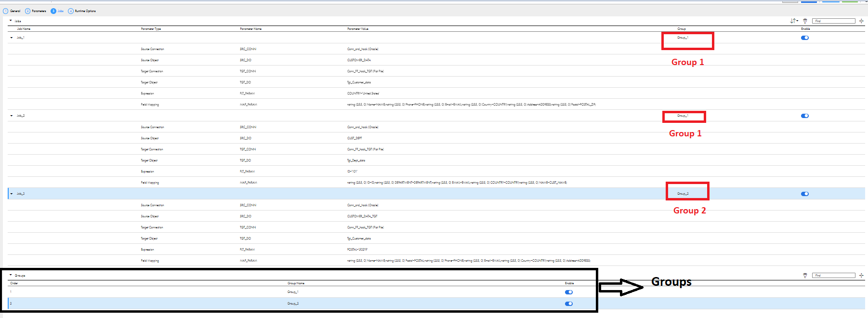The width and height of the screenshot is (868, 318).
Task: Click Job_3 MAP_PARAM parameter name cell
Action: pos(249,261)
